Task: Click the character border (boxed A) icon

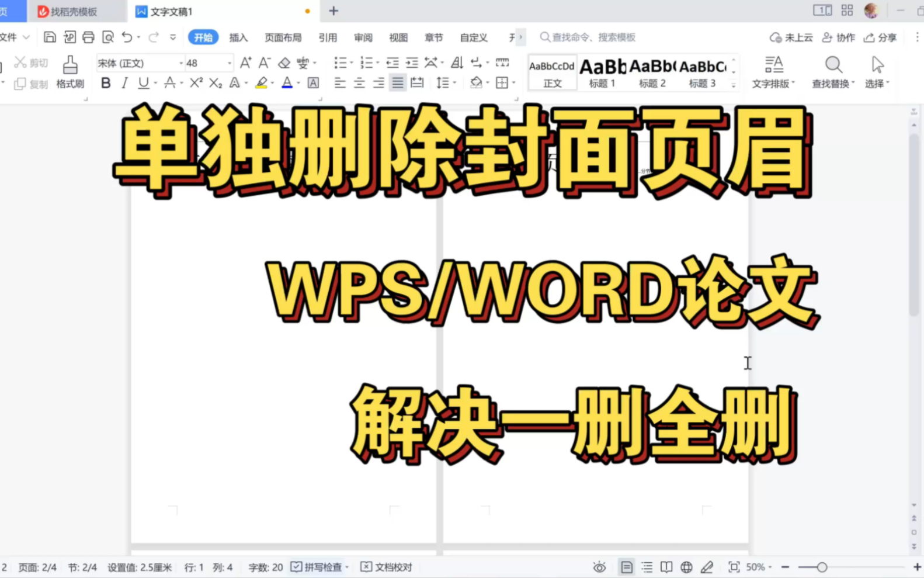Action: tap(313, 83)
